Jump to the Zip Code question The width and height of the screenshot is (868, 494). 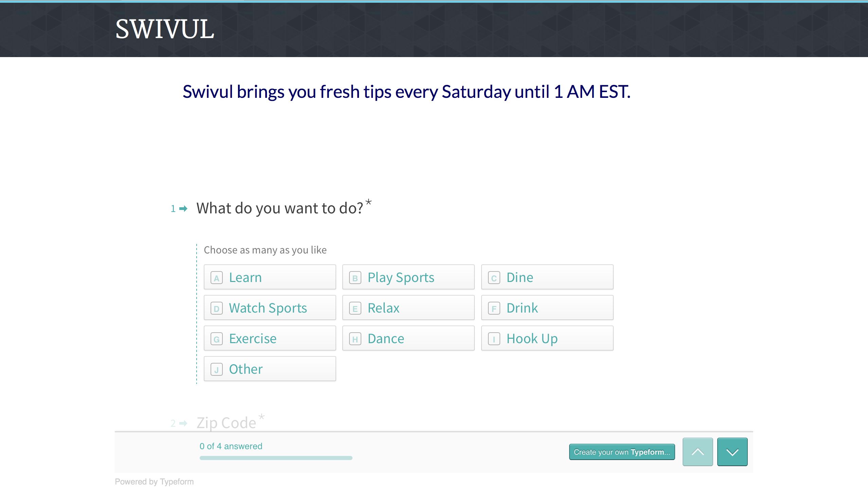click(226, 423)
